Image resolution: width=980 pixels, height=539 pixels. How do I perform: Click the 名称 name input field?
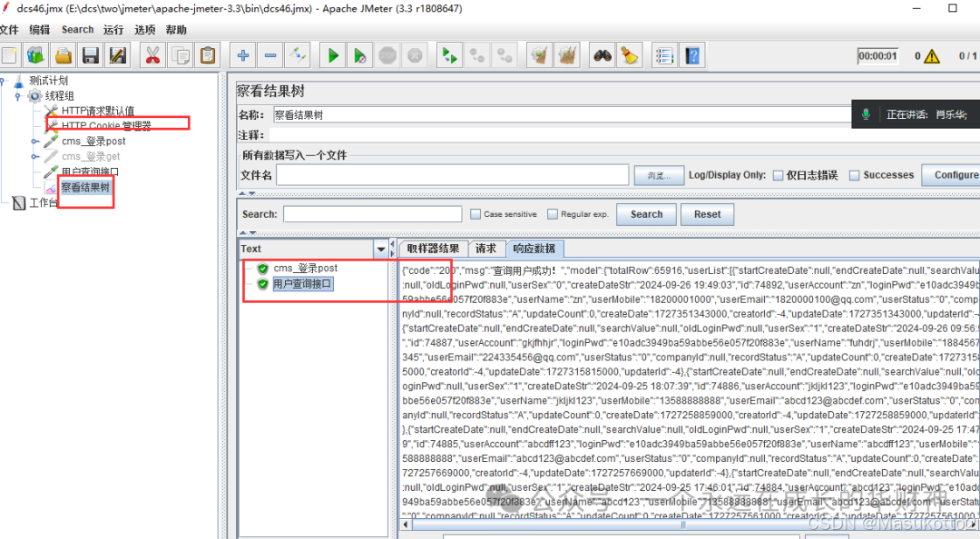(x=563, y=115)
